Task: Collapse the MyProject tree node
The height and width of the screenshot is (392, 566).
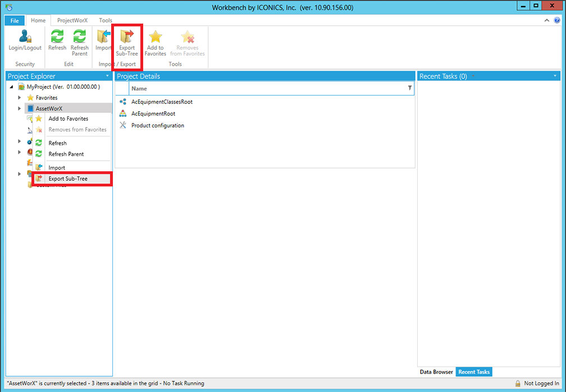Action: [x=12, y=87]
